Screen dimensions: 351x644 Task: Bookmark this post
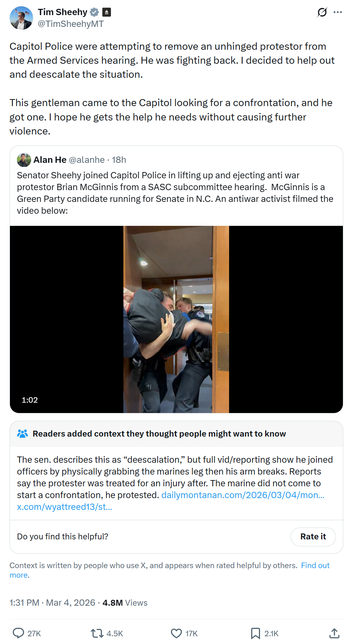255,633
